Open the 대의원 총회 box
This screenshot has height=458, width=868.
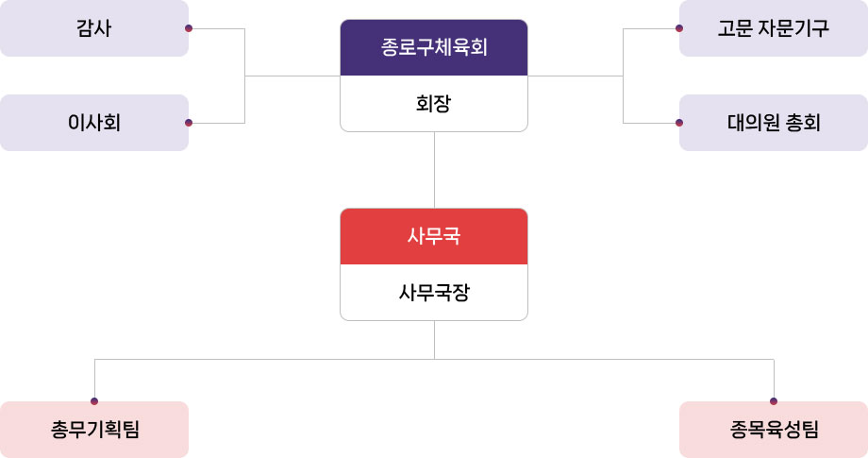(774, 123)
